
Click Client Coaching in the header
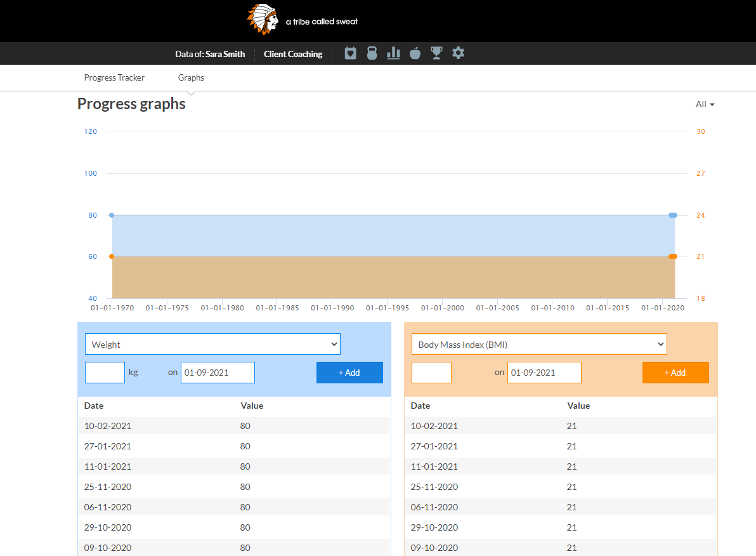(293, 54)
